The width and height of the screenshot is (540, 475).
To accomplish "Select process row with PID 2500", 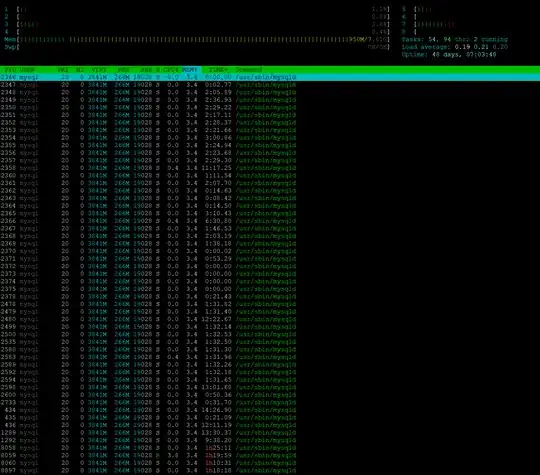I will (x=148, y=334).
